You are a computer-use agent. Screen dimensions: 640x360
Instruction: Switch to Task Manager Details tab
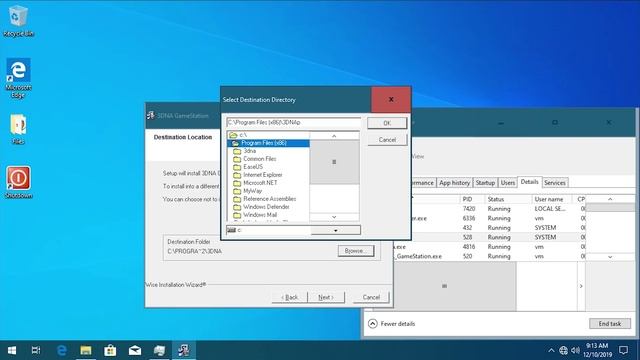529,182
